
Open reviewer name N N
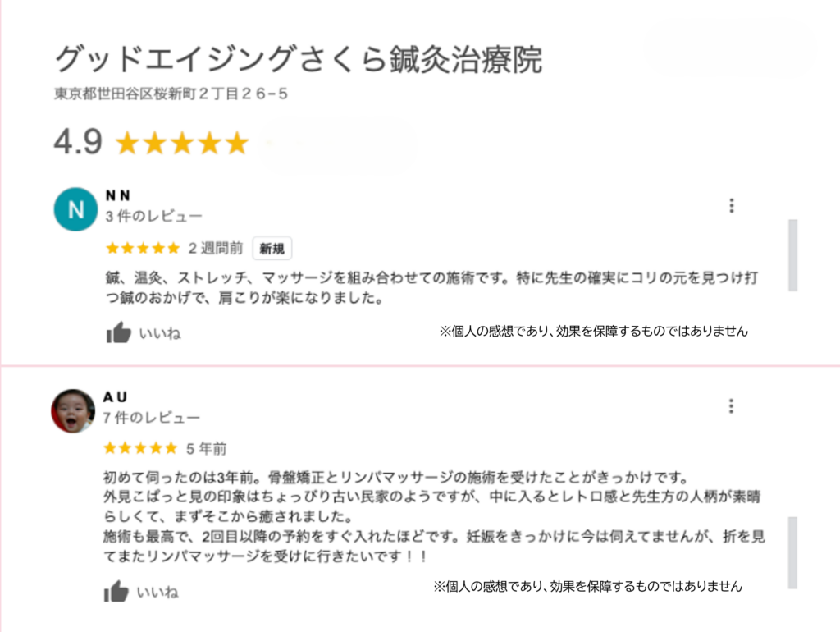118,195
